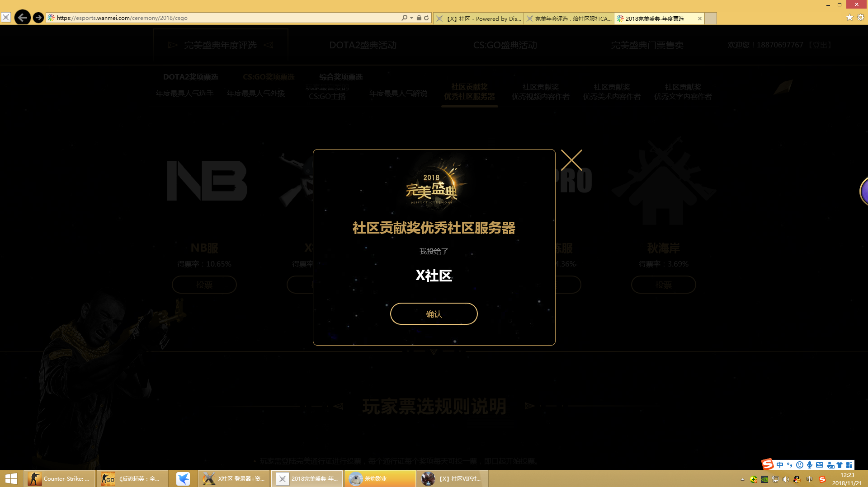Close the vote confirmation dialog with the X
This screenshot has width=868, height=487.
click(x=572, y=160)
